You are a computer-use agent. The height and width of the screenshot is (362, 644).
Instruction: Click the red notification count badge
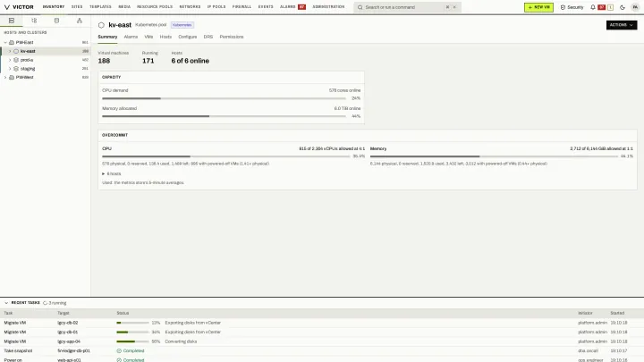coord(602,7)
